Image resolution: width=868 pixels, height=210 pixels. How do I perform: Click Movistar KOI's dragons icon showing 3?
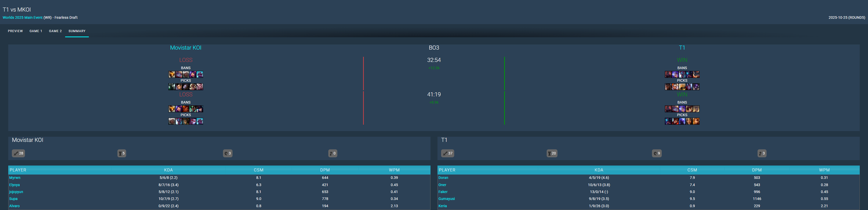227,153
